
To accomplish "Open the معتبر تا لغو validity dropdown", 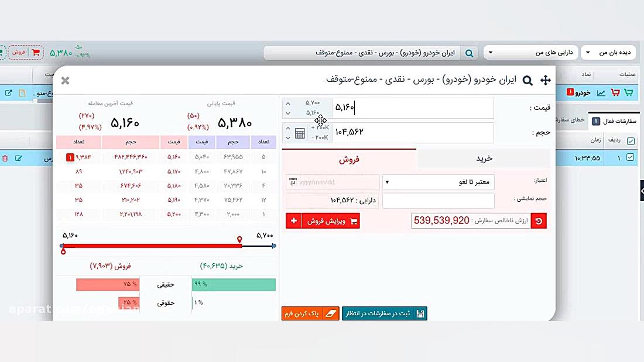I will pos(439,182).
